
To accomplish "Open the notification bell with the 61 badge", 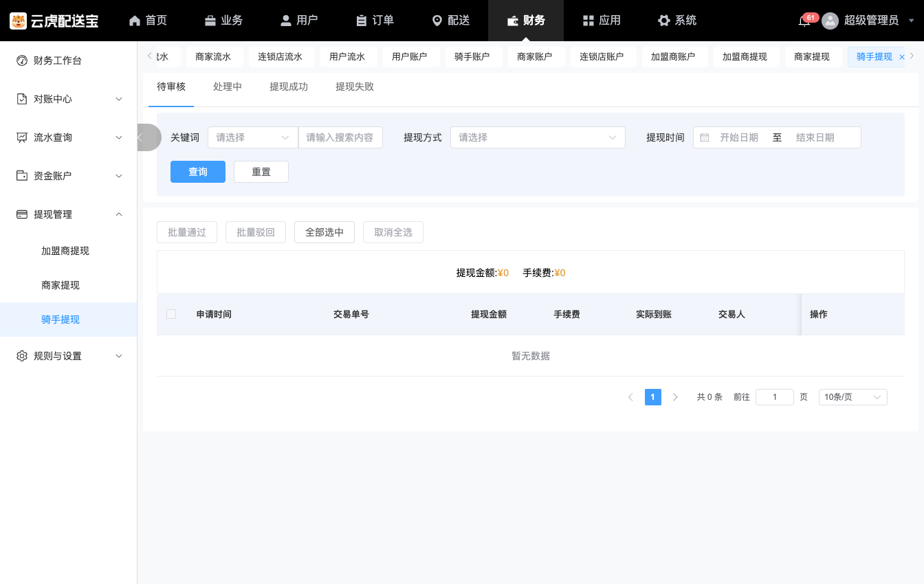I will coord(804,21).
